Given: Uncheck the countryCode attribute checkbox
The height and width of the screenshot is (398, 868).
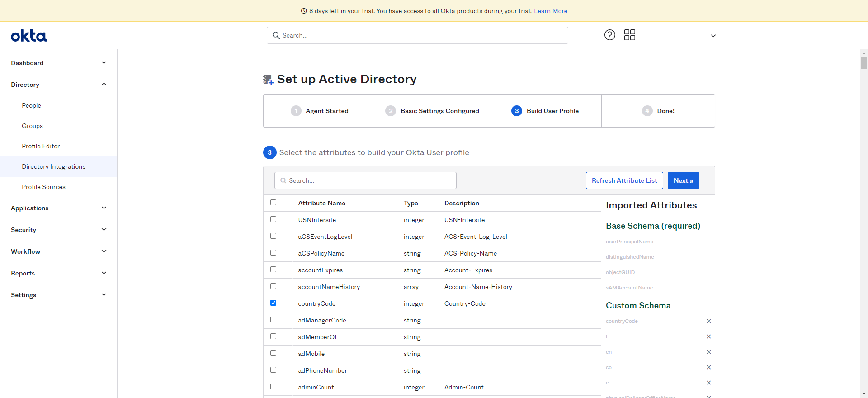Looking at the screenshot, I should tap(273, 303).
